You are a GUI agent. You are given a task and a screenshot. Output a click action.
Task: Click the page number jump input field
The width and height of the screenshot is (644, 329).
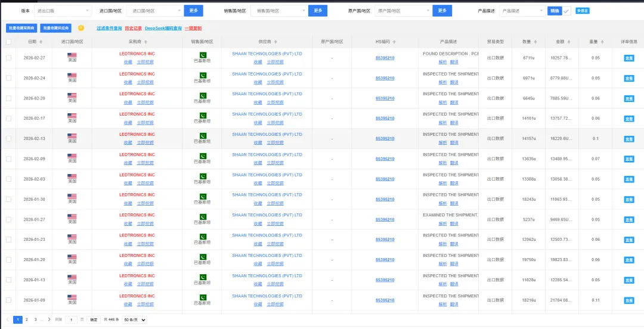click(72, 319)
